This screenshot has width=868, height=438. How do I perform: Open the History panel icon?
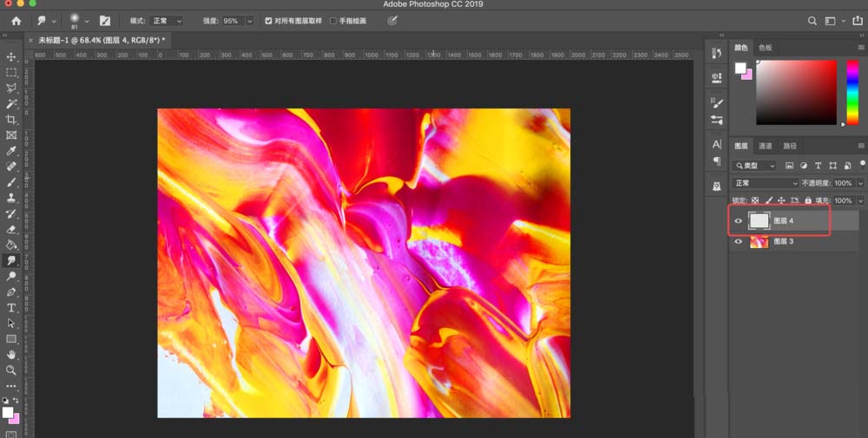pyautogui.click(x=717, y=53)
